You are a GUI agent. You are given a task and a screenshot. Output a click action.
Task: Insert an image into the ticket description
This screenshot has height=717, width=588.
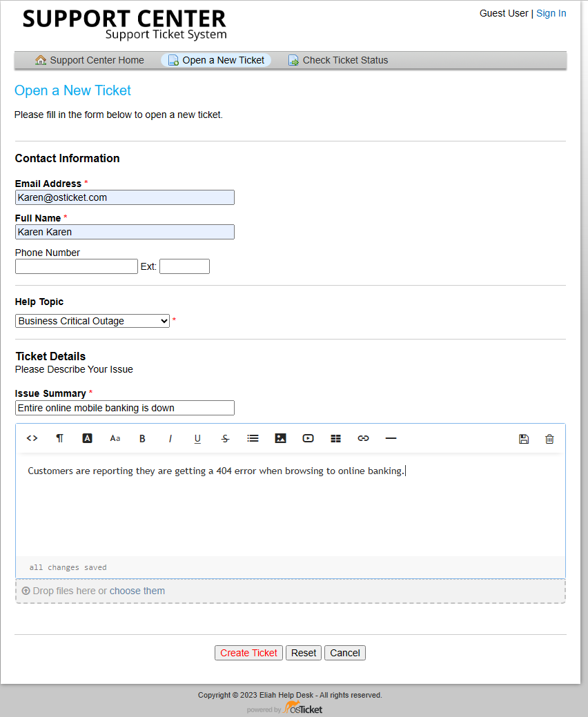pyautogui.click(x=280, y=438)
